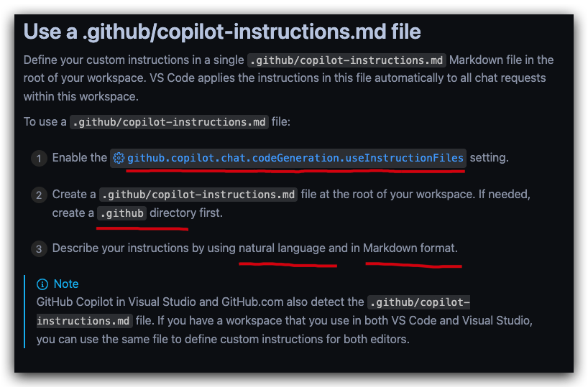The height and width of the screenshot is (387, 588).
Task: Click the code snippet after 'To use a'
Action: pyautogui.click(x=169, y=122)
